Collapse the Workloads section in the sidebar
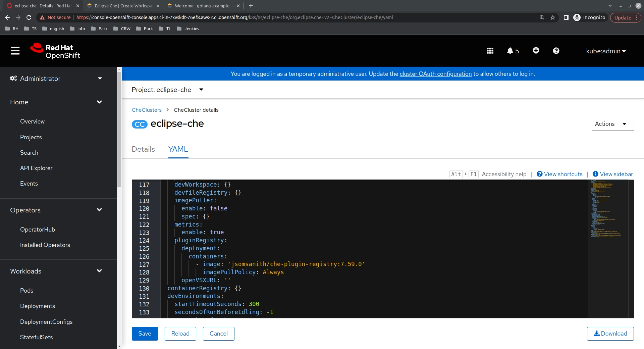Image resolution: width=644 pixels, height=349 pixels. 99,271
